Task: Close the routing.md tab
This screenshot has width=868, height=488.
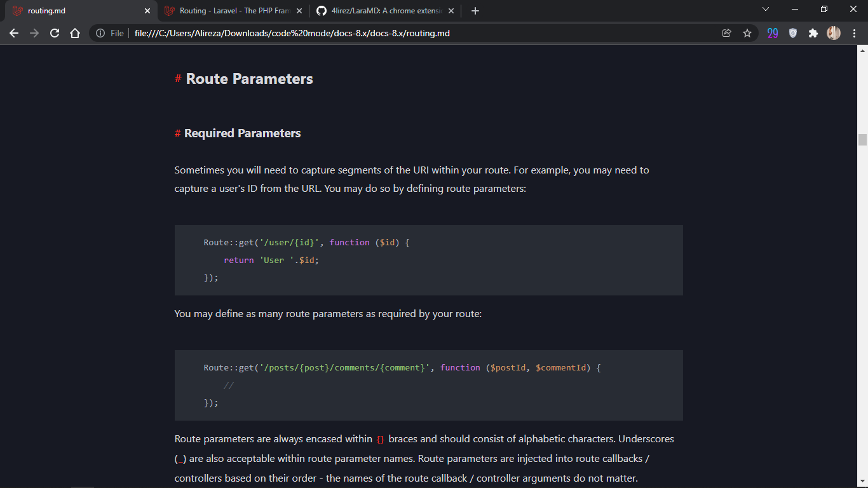Action: click(x=147, y=11)
